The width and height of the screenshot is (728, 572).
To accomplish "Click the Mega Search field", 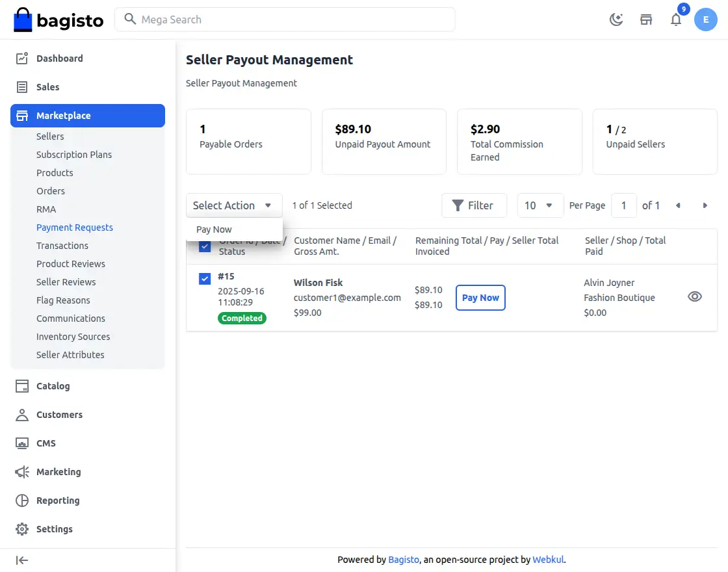I will [x=285, y=19].
